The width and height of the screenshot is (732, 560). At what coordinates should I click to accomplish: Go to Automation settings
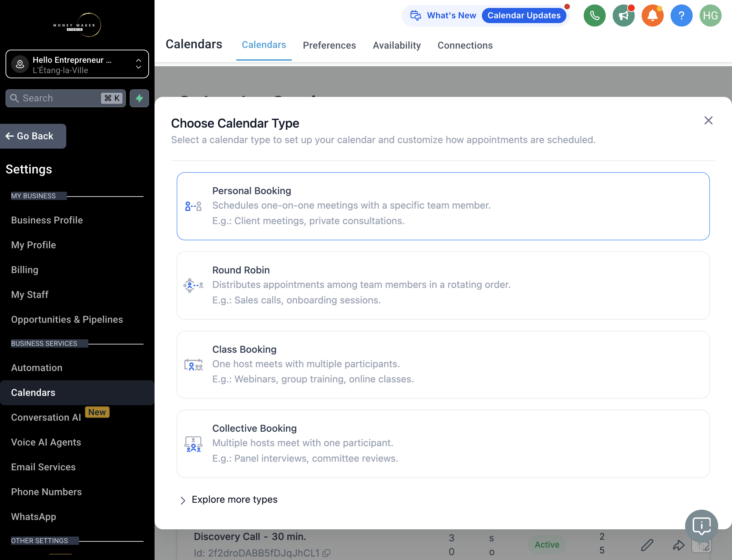(37, 368)
